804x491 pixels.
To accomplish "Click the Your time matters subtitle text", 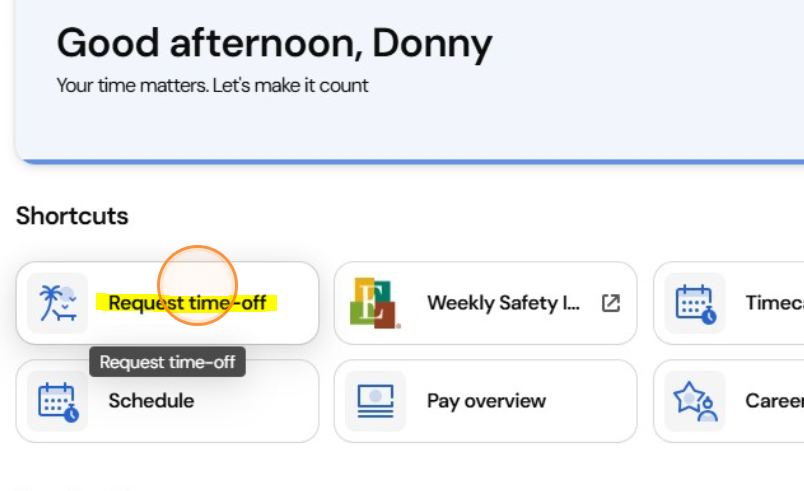I will coord(212,85).
